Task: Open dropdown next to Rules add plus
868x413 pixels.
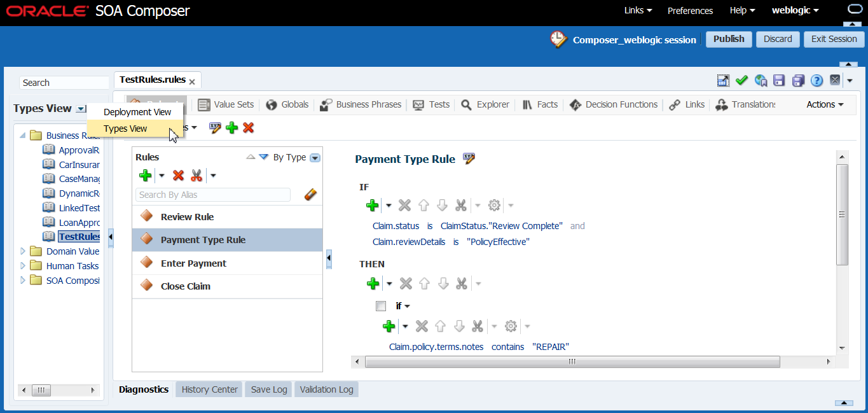Action: tap(162, 176)
